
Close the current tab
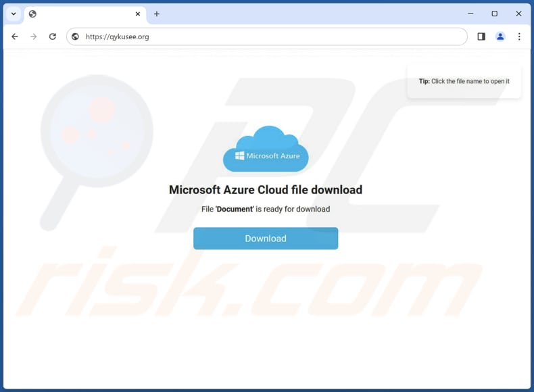pos(138,14)
